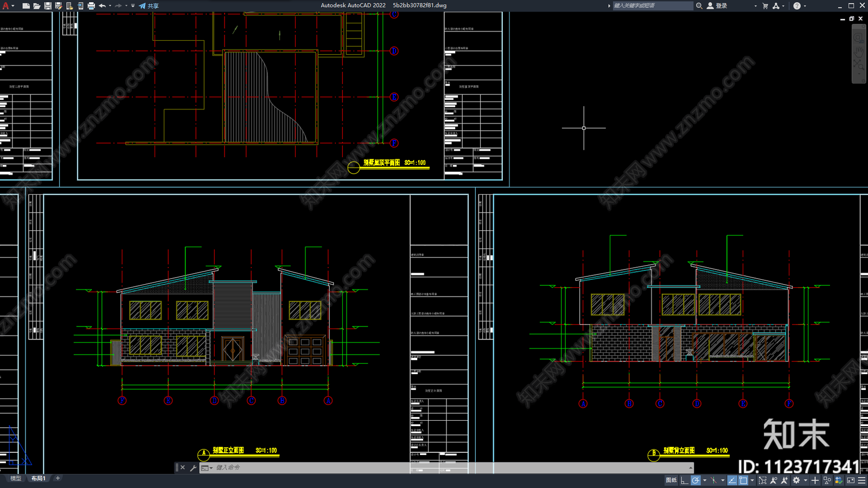Click the keyword search input field
The image size is (868, 488).
pos(653,5)
